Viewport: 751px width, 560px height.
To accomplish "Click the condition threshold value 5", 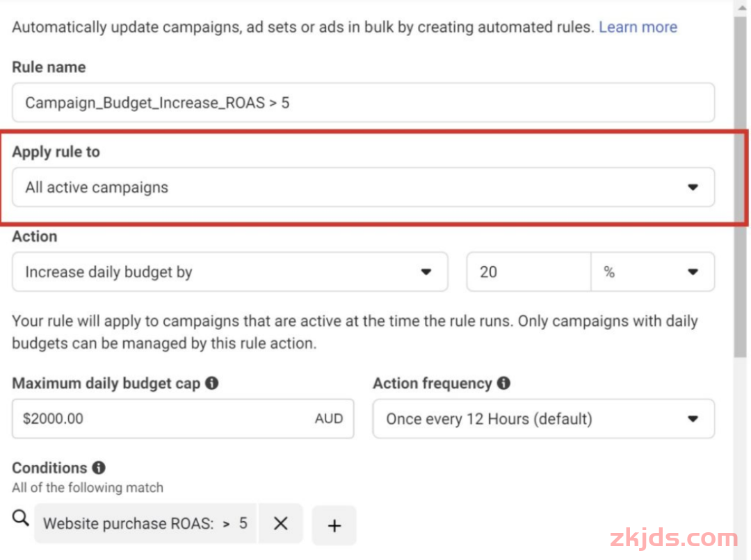I will (243, 523).
